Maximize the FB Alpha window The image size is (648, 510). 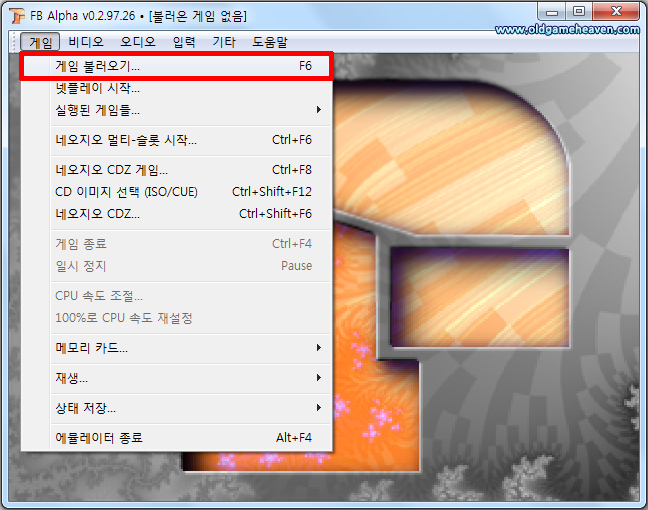[579, 12]
